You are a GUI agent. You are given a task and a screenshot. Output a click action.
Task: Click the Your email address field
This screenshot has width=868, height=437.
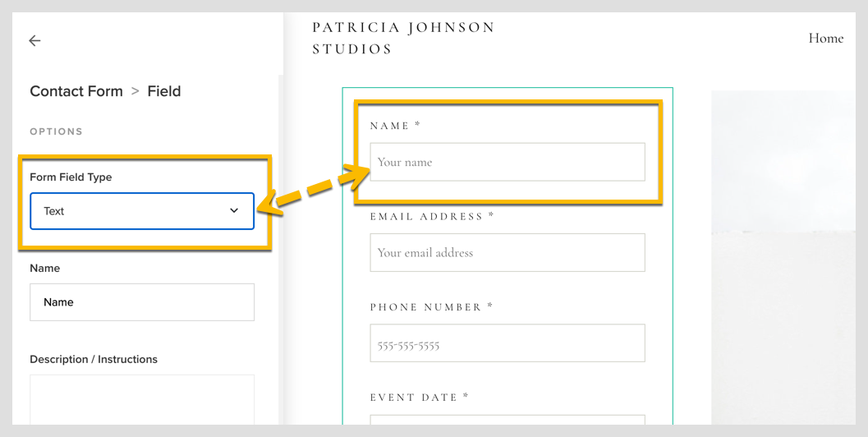[x=507, y=252]
